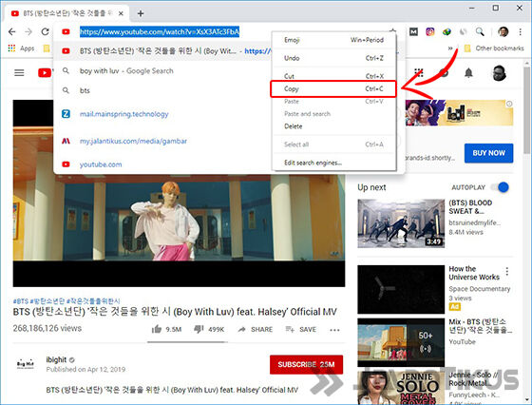Play the video in the main player
This screenshot has width=532, height=405.
(179, 218)
